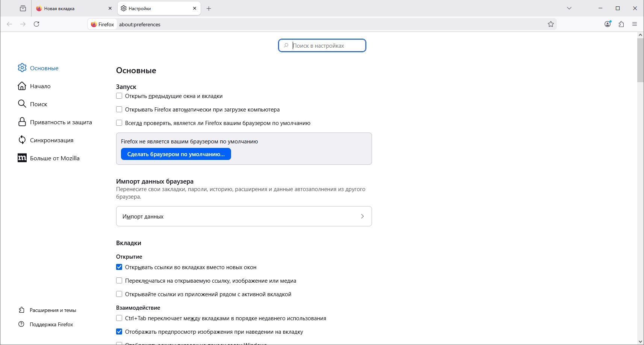
Task: Enable Открыть предыдущие окна и вкладки checkbox
Action: 119,96
